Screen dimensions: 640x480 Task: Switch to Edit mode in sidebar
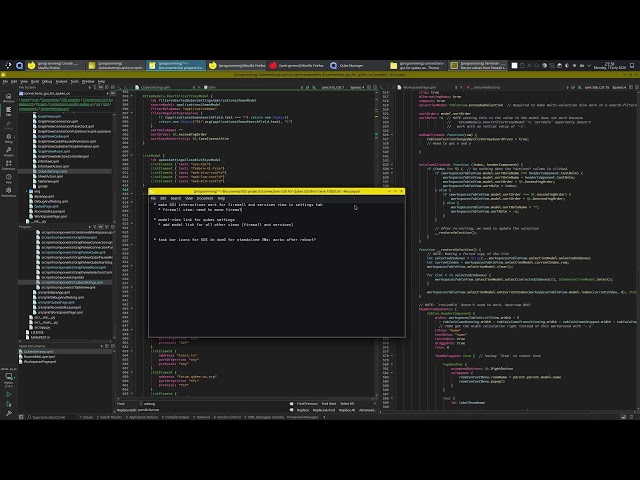(9, 111)
